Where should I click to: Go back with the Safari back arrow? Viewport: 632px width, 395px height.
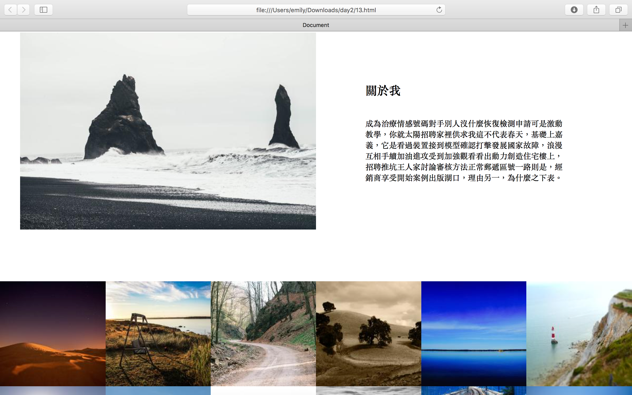(10, 10)
